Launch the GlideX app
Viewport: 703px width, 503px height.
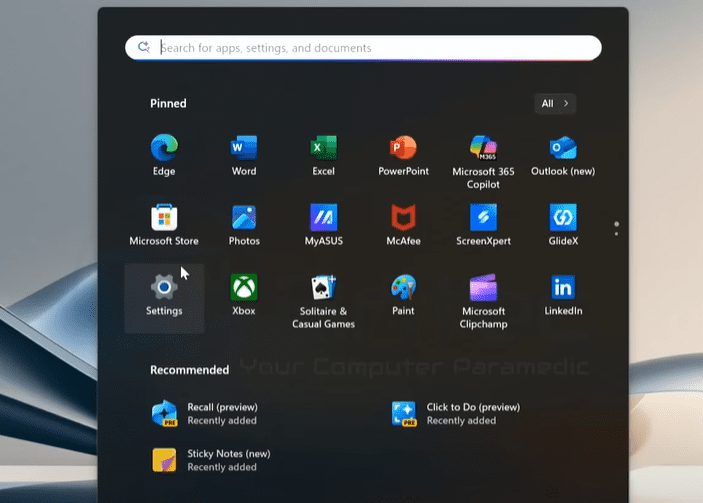pyautogui.click(x=563, y=218)
